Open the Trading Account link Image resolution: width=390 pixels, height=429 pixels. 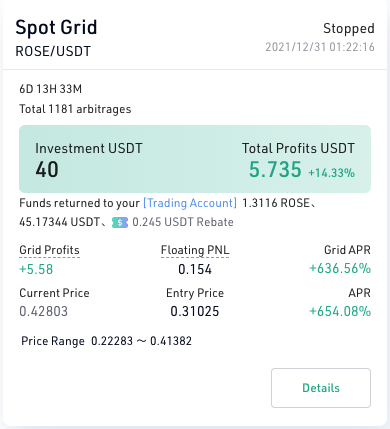tap(190, 203)
